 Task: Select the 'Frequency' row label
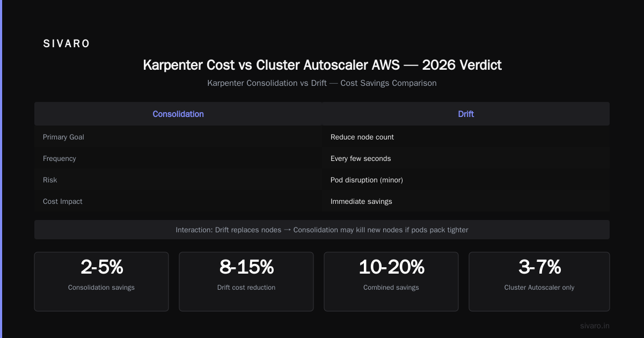60,158
